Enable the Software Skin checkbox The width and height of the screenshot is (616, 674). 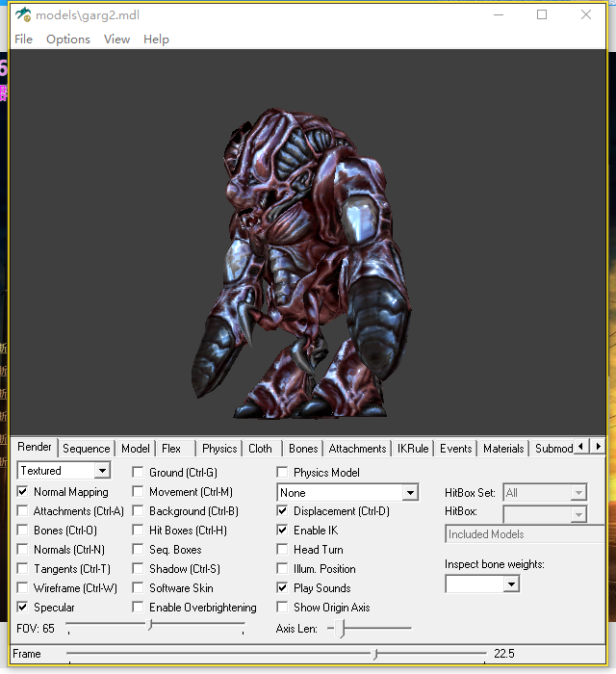pos(138,587)
